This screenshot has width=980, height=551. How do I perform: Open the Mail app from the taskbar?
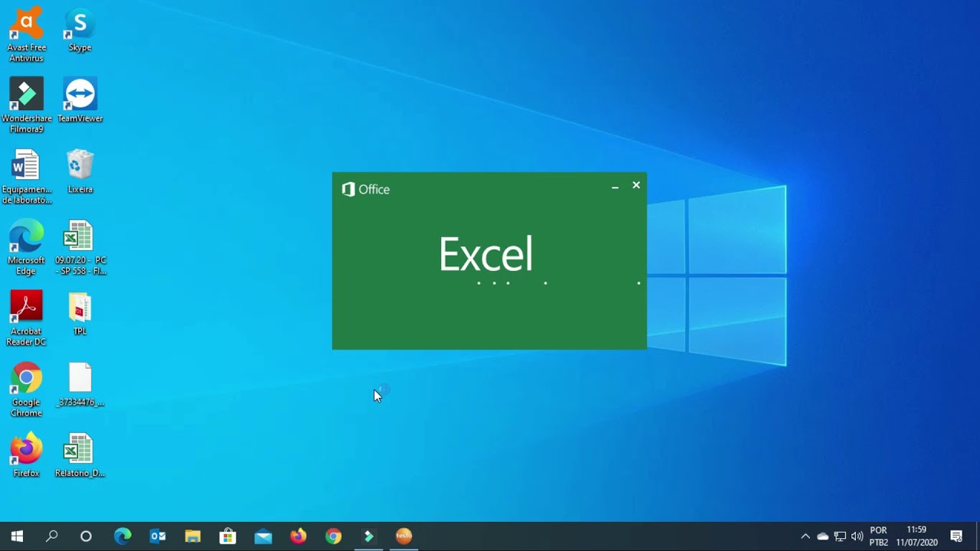click(263, 536)
